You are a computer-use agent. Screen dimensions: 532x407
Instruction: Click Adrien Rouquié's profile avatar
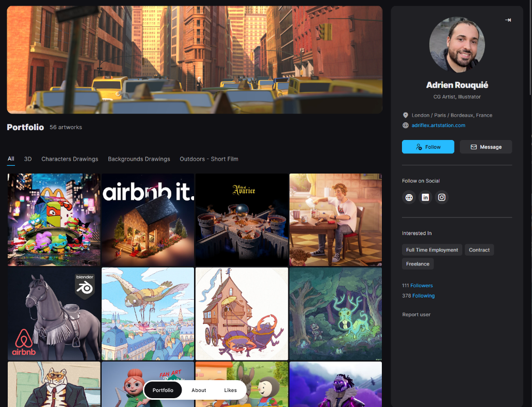[x=457, y=44]
